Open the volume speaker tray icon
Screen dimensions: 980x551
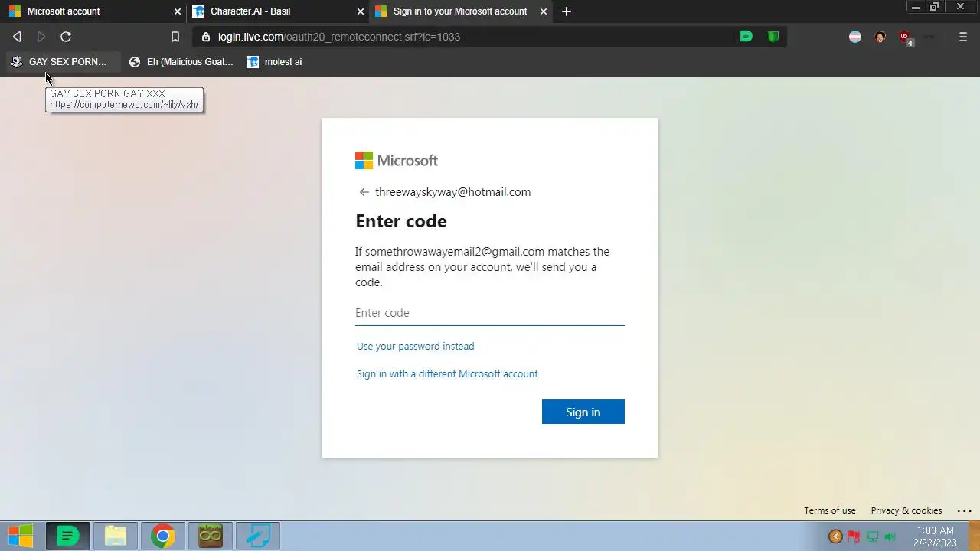coord(890,536)
